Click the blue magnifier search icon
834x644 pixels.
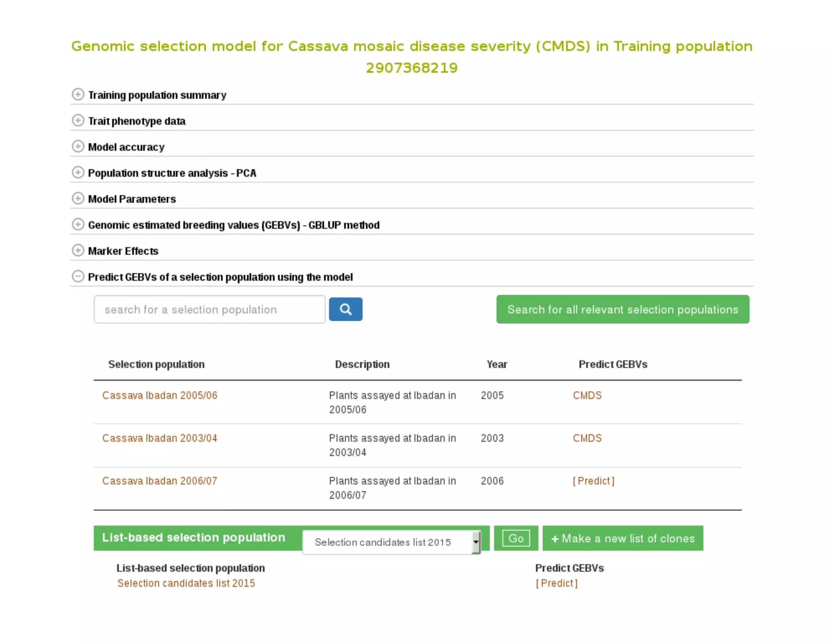click(345, 309)
